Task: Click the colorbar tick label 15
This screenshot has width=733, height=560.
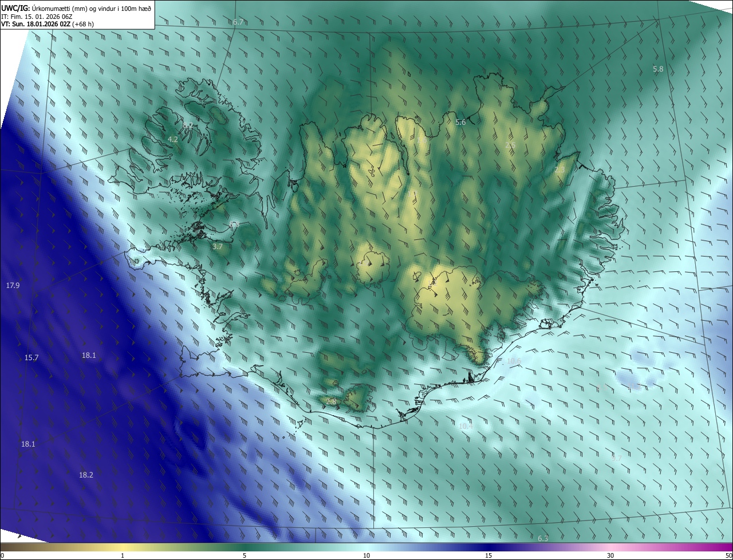Action: pyautogui.click(x=488, y=555)
